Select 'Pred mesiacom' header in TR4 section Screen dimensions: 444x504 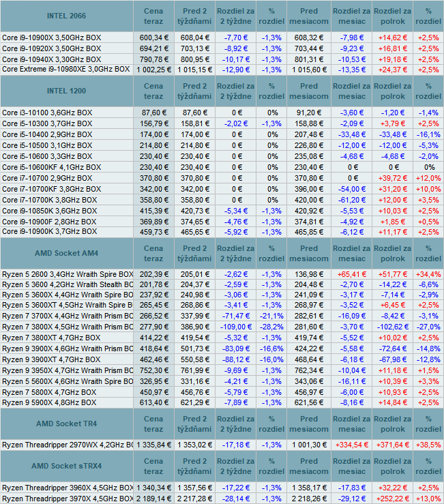pos(309,424)
